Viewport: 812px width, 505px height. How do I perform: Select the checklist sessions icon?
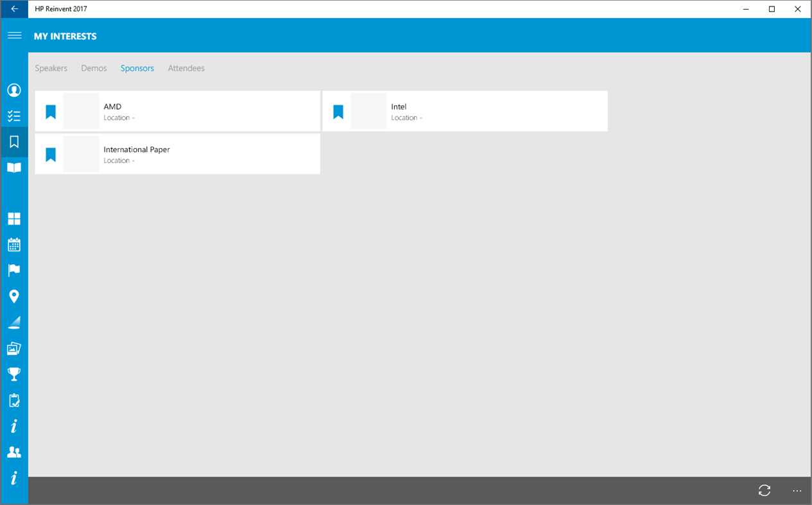(14, 116)
